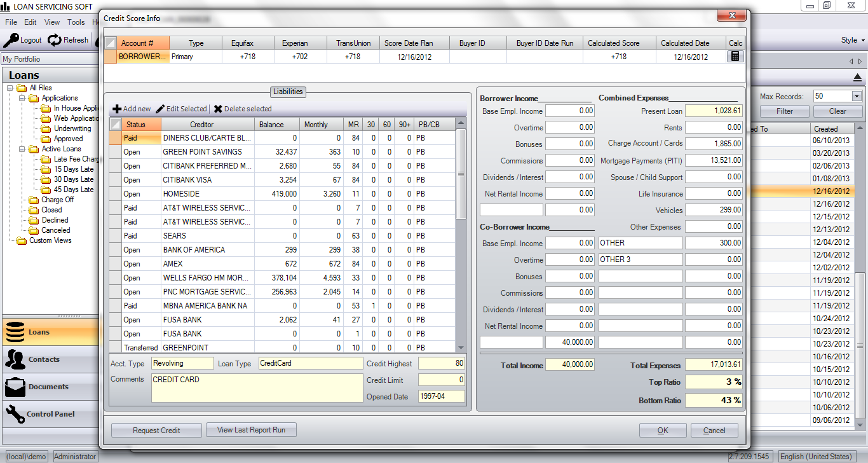Click the Add new plus icon

click(x=117, y=109)
